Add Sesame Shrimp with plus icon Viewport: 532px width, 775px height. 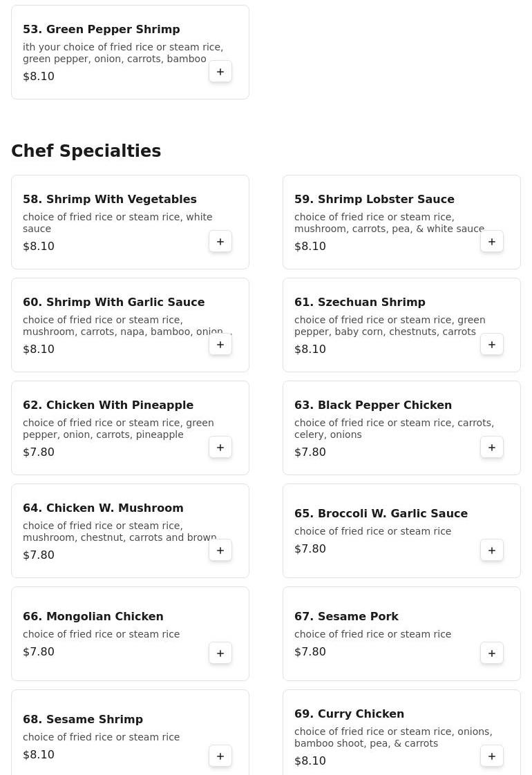[x=220, y=756]
